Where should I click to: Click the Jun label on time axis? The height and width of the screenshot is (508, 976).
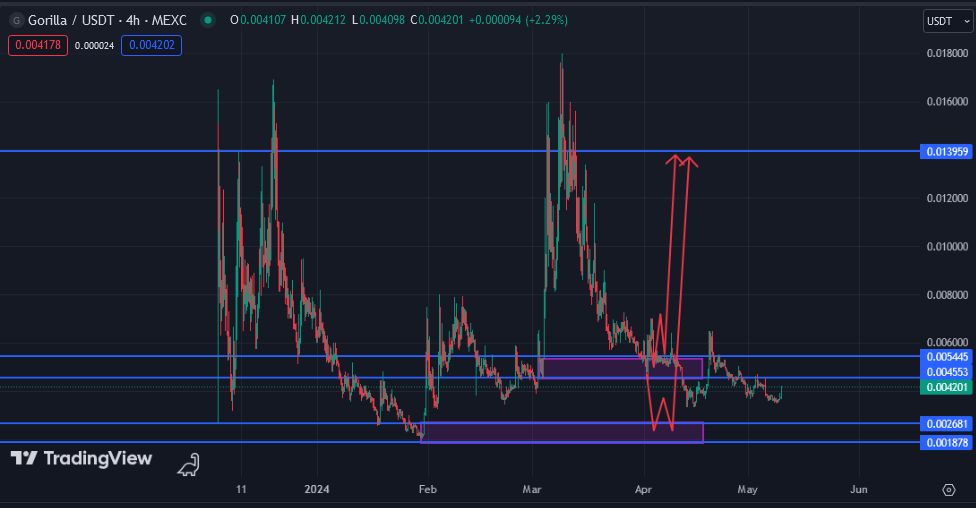(x=858, y=489)
